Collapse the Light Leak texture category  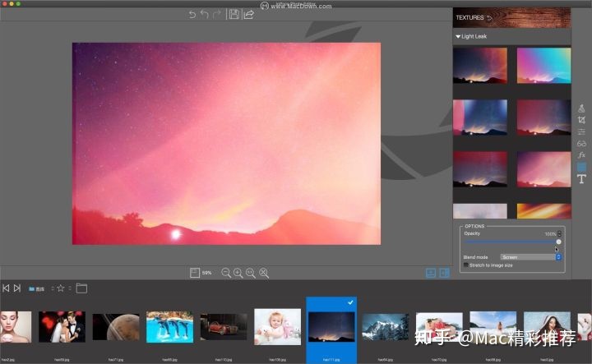[x=458, y=37]
